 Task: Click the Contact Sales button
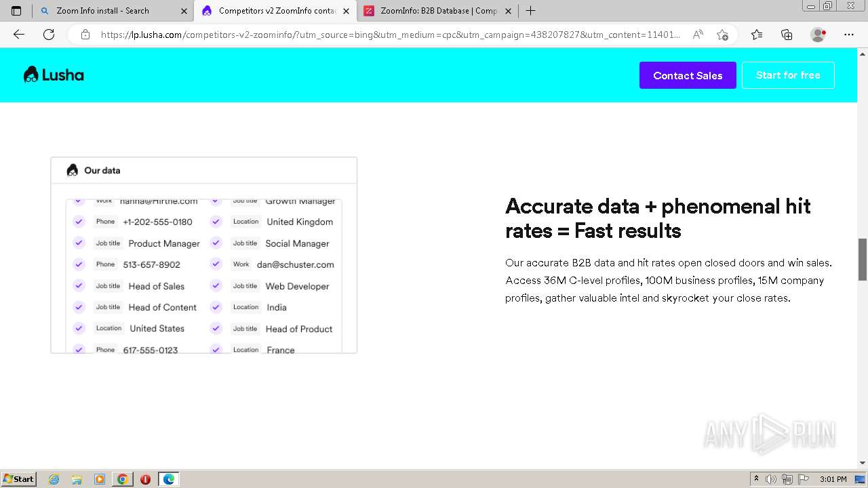[x=688, y=75]
